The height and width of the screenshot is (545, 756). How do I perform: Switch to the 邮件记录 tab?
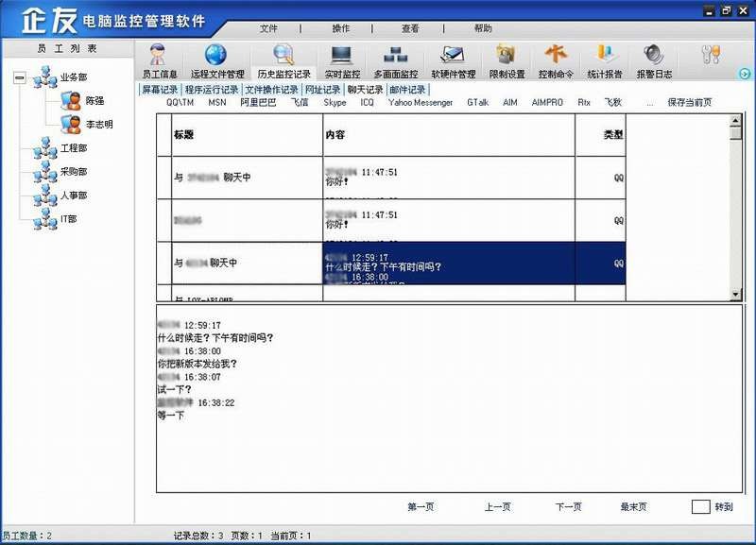click(407, 90)
